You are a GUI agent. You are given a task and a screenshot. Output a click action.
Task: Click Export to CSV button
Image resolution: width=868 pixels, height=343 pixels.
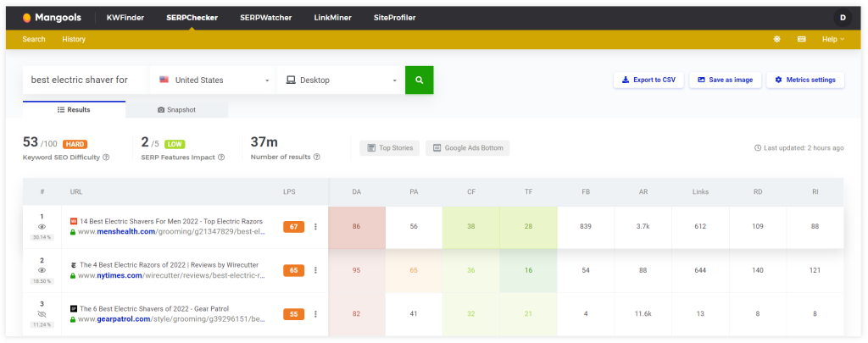pos(648,80)
